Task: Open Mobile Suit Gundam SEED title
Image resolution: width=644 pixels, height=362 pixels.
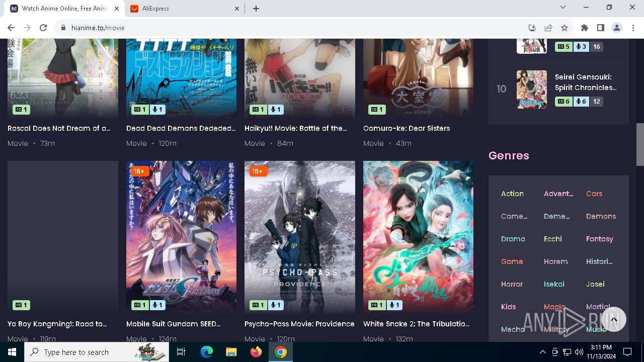Action: pos(174,324)
